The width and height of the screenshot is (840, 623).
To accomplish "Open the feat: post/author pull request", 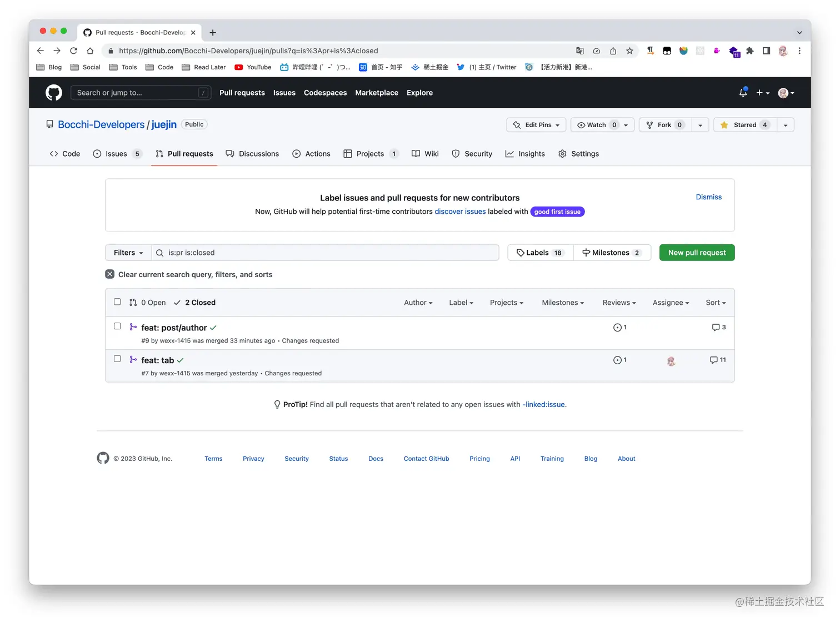I will [x=174, y=328].
